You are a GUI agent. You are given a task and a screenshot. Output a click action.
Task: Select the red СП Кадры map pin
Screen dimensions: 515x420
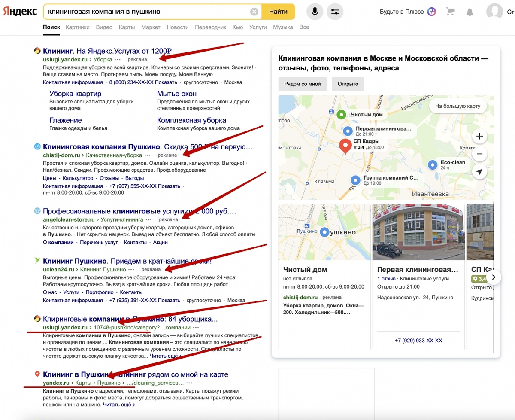345,146
